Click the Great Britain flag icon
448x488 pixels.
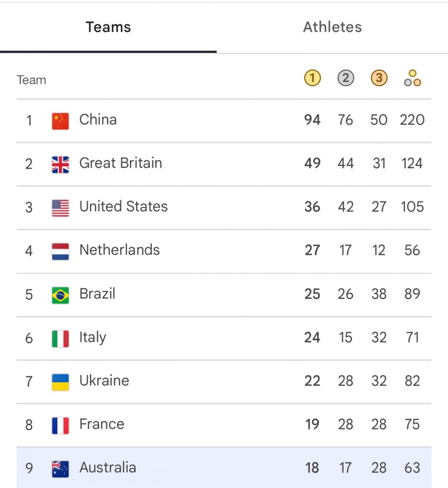[60, 164]
